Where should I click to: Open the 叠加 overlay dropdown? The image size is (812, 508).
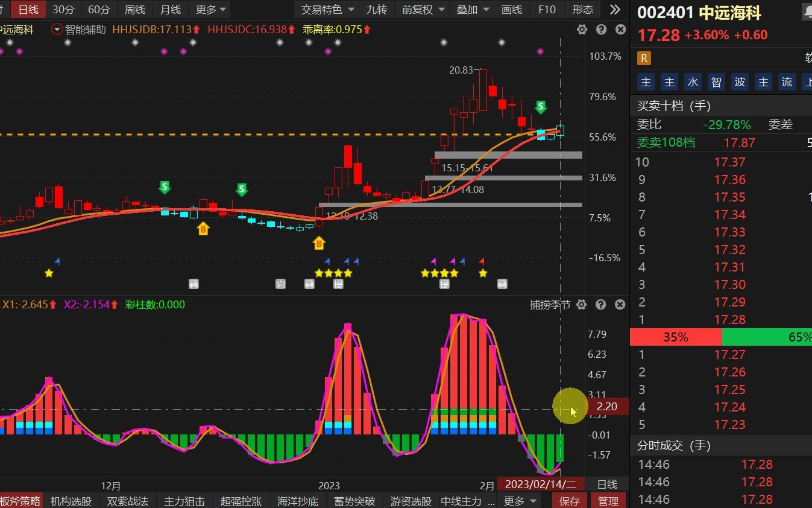(x=472, y=10)
